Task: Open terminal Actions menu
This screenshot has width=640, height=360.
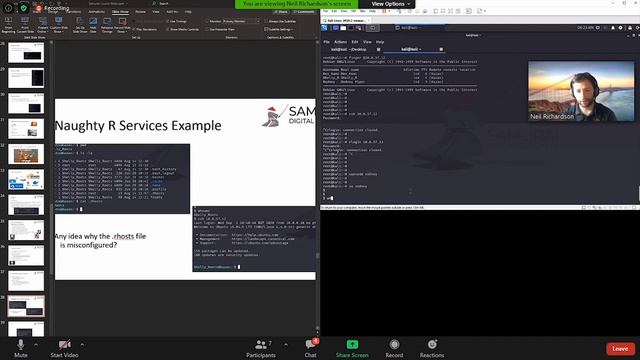Action: 340,42
